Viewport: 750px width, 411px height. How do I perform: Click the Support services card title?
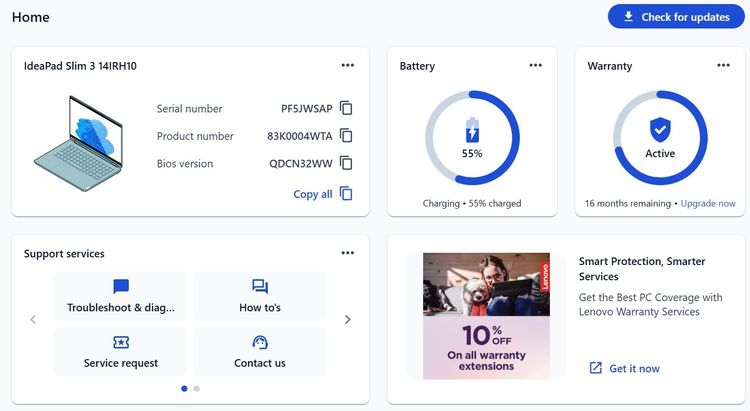click(x=64, y=254)
